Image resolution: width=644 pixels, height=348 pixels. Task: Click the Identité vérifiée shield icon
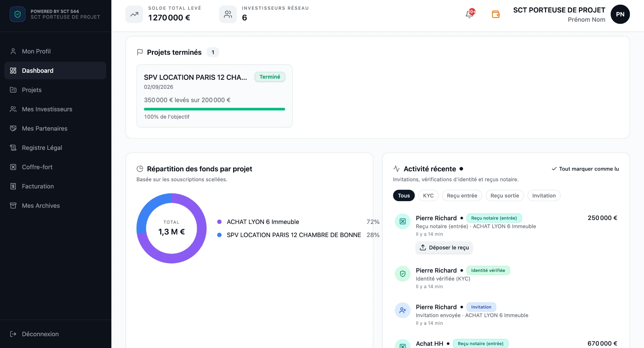pyautogui.click(x=402, y=274)
